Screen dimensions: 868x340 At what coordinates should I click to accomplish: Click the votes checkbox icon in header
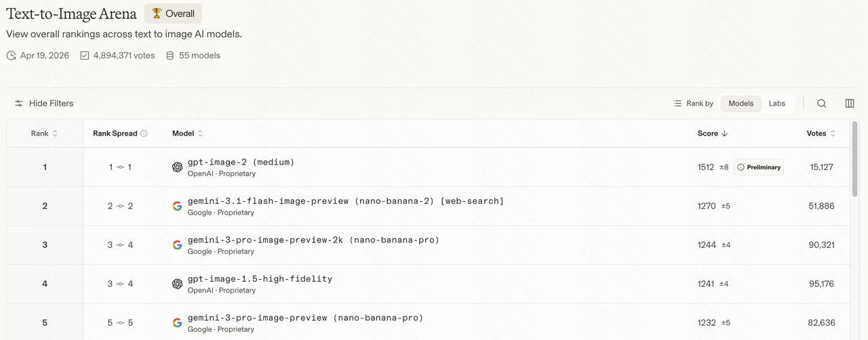[x=85, y=56]
